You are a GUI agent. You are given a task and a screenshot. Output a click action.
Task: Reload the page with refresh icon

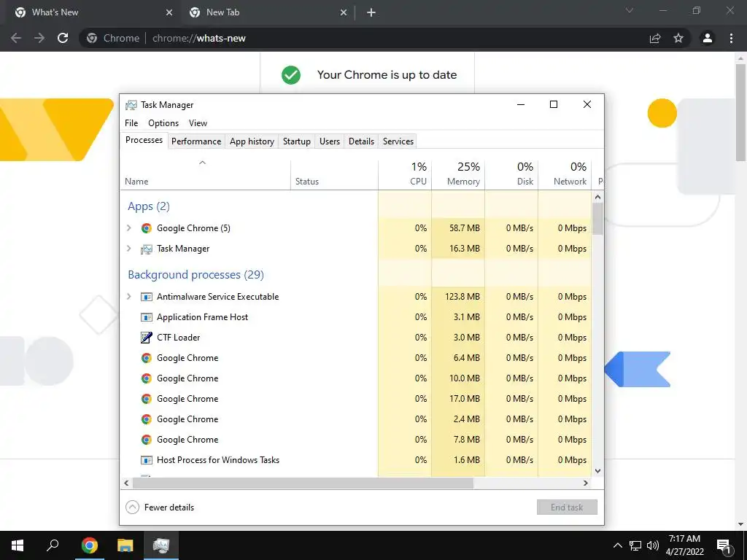[x=63, y=38]
